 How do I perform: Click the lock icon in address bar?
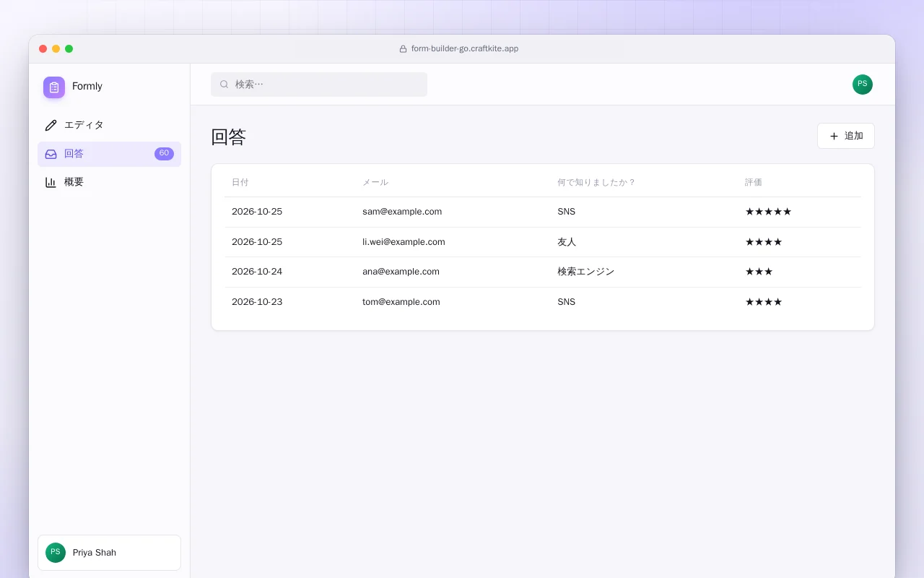point(404,49)
